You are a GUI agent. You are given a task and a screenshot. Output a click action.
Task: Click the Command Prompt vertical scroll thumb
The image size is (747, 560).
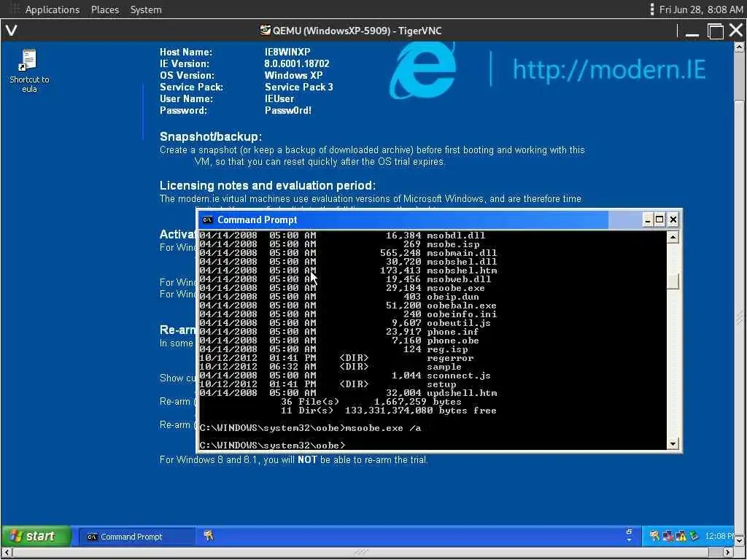click(x=673, y=281)
